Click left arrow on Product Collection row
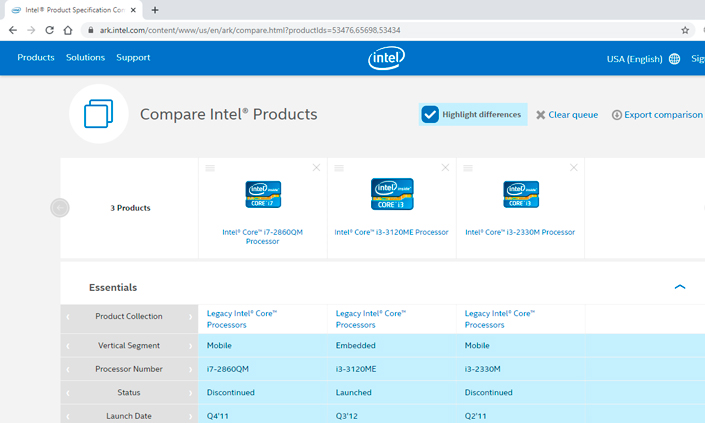The width and height of the screenshot is (705, 423). coord(68,316)
